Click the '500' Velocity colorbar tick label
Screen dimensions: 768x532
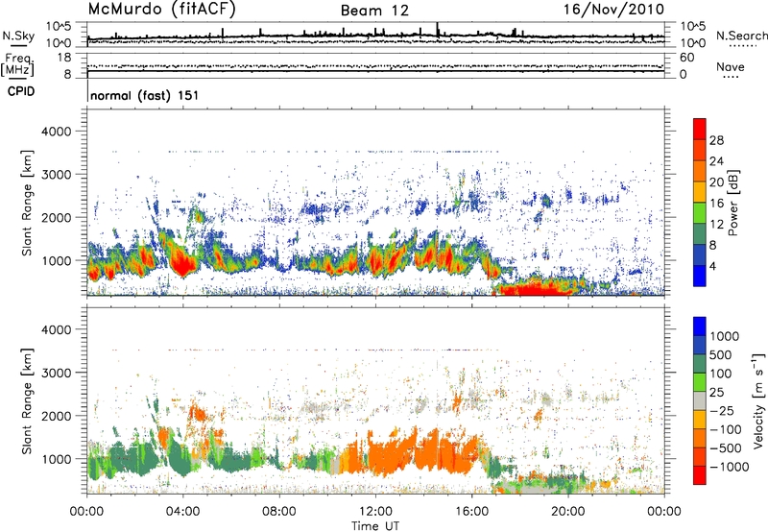point(721,354)
